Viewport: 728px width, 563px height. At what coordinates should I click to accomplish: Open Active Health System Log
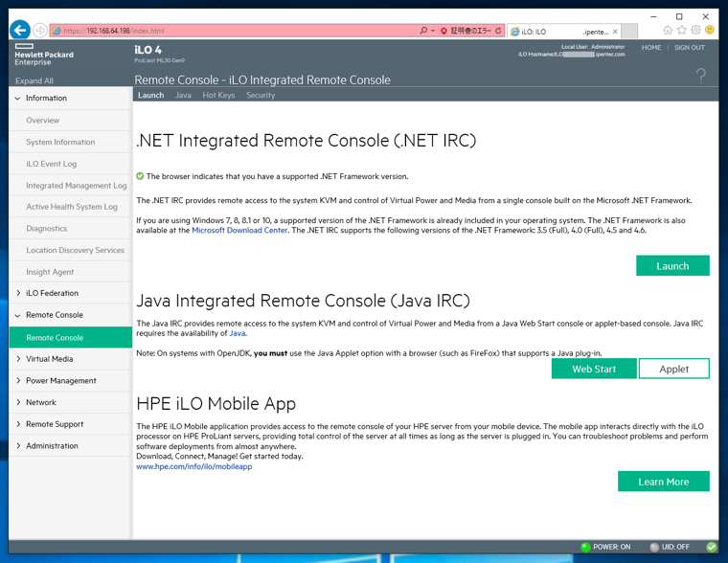(x=70, y=207)
